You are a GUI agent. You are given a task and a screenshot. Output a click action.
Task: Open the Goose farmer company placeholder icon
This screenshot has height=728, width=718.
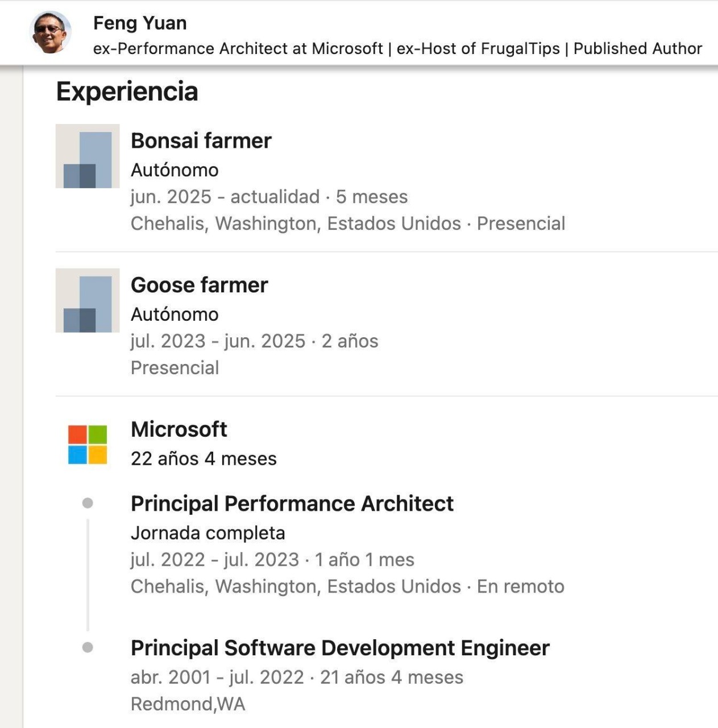(88, 300)
